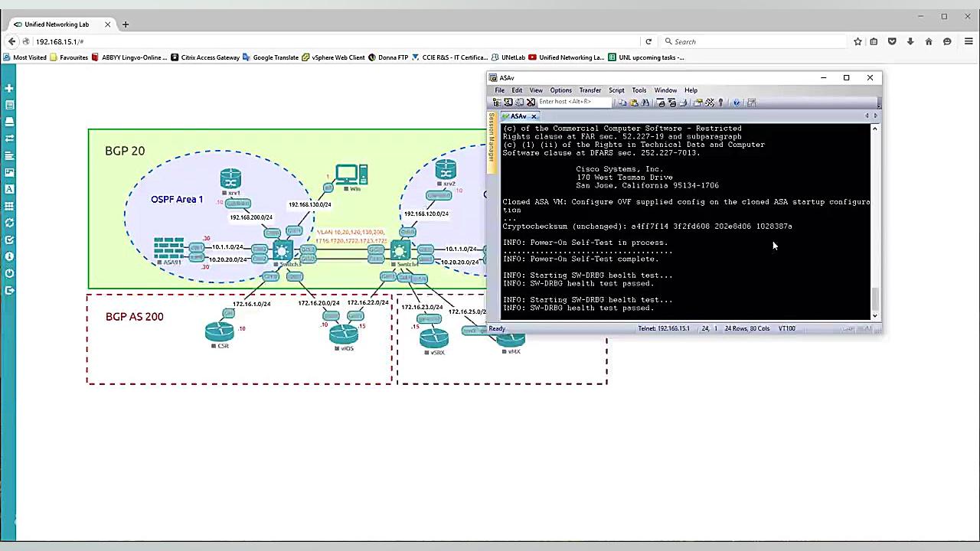Open the UNetLab bookmark
The height and width of the screenshot is (551, 980).
pos(508,57)
